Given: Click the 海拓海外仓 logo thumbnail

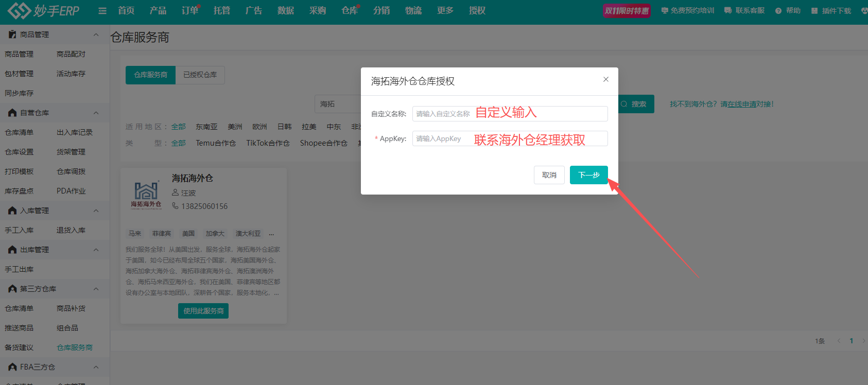Looking at the screenshot, I should pos(146,195).
